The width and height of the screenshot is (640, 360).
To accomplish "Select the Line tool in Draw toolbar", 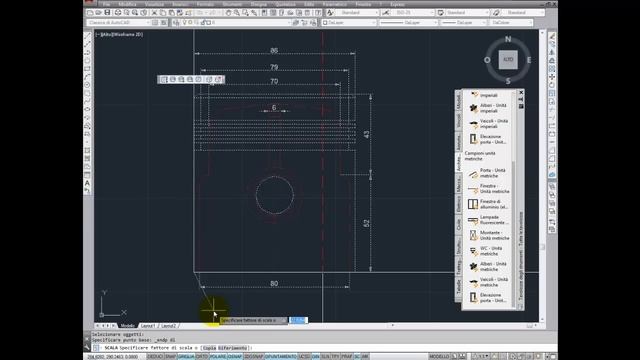I will pos(87,36).
